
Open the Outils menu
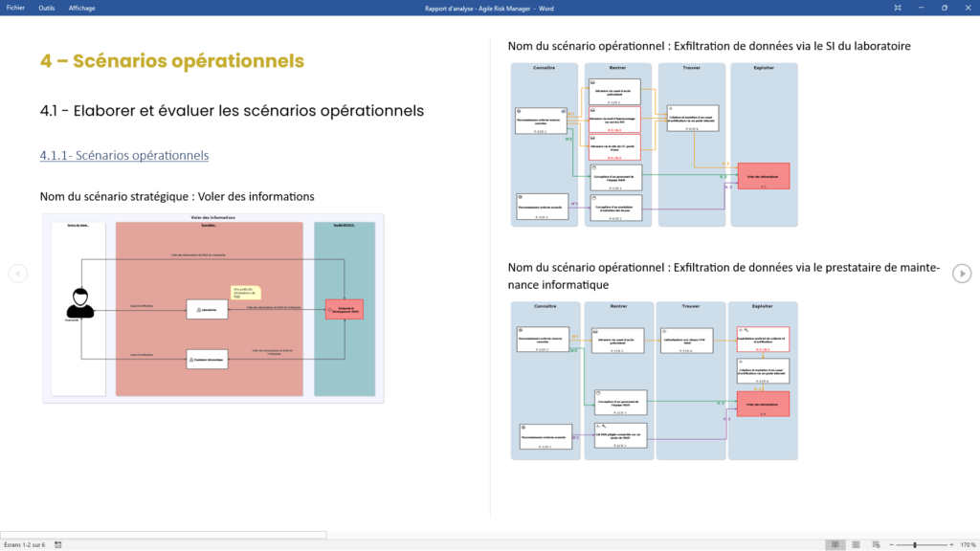[x=46, y=8]
